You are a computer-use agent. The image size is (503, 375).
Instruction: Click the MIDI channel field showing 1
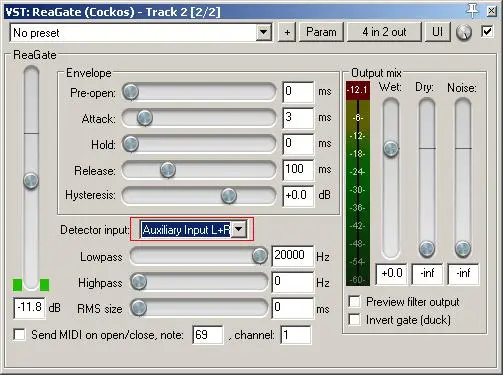[296, 335]
